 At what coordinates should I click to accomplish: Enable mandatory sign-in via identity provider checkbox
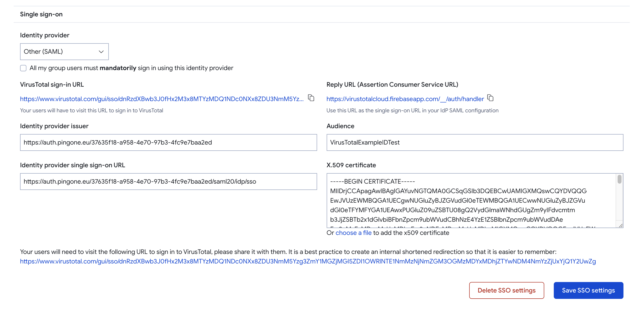[x=23, y=68]
